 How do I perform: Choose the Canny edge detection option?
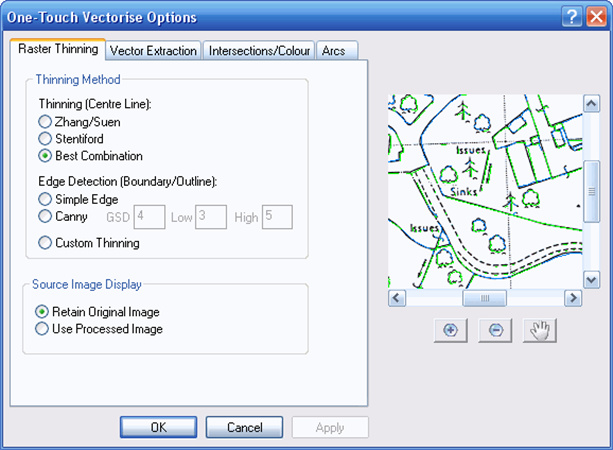[63, 216]
